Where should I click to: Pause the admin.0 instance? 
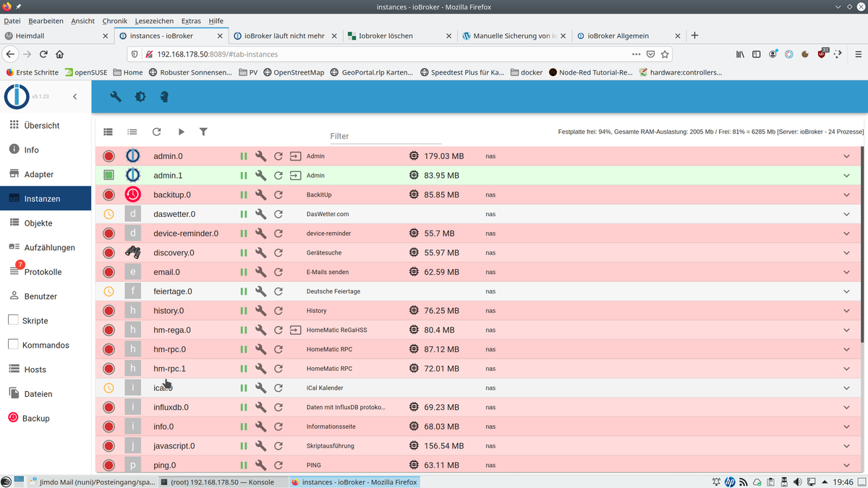[244, 156]
